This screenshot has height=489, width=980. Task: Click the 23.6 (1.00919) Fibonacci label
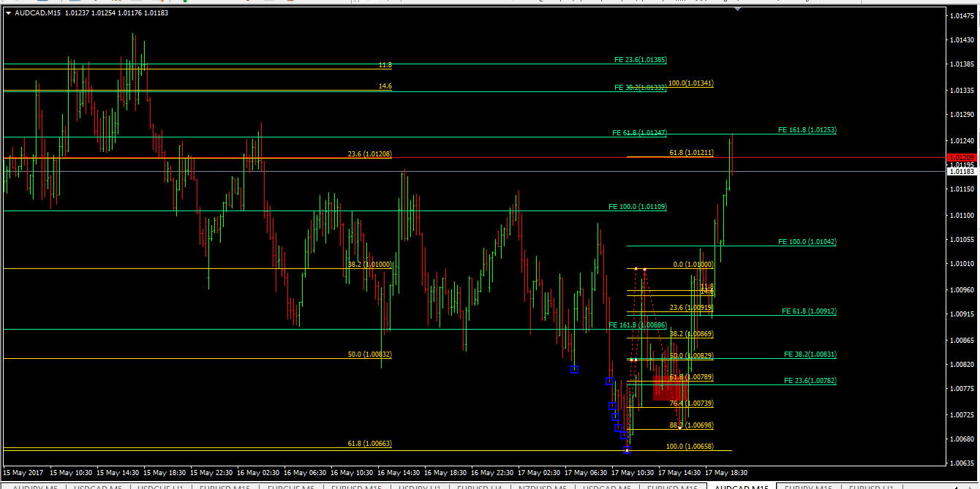[691, 308]
